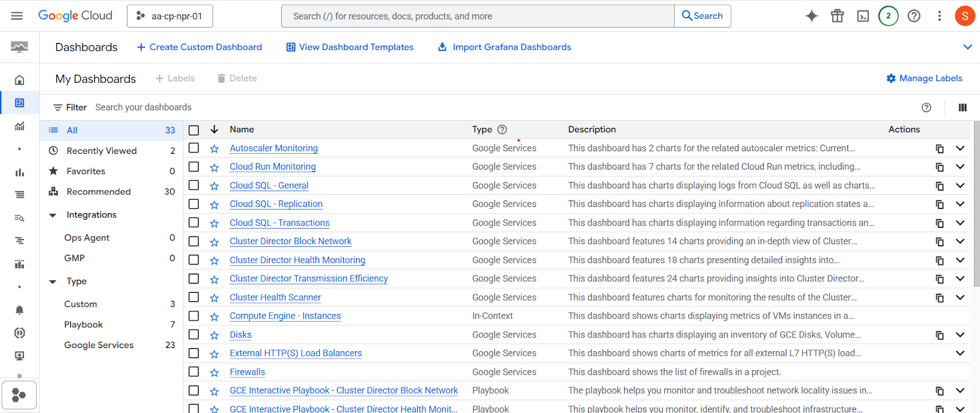This screenshot has width=980, height=413.
Task: Check the Compute Engine - Instances checkbox
Action: coord(194,316)
